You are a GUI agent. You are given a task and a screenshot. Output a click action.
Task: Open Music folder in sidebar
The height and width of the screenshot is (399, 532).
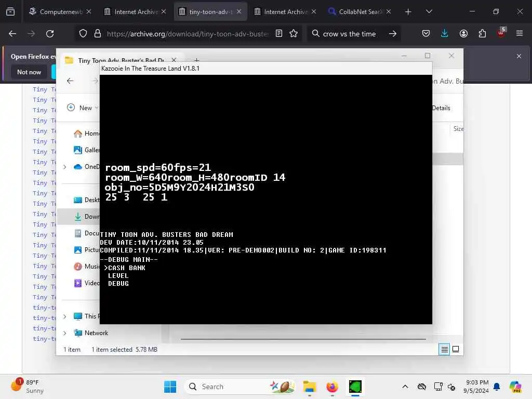(87, 267)
